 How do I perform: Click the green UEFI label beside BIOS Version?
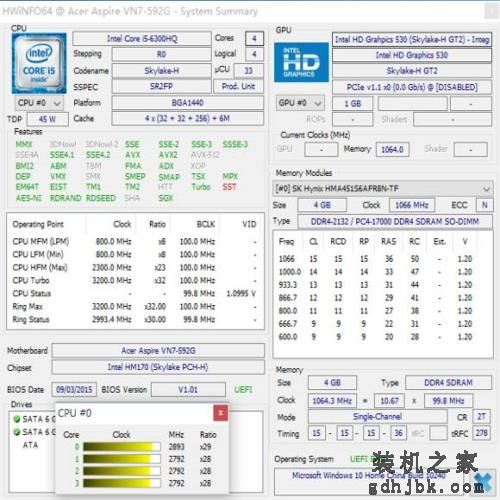tap(243, 389)
